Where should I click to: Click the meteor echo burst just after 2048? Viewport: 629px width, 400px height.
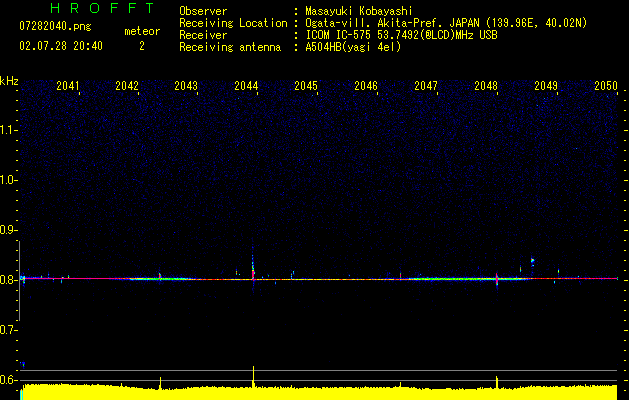point(497,279)
